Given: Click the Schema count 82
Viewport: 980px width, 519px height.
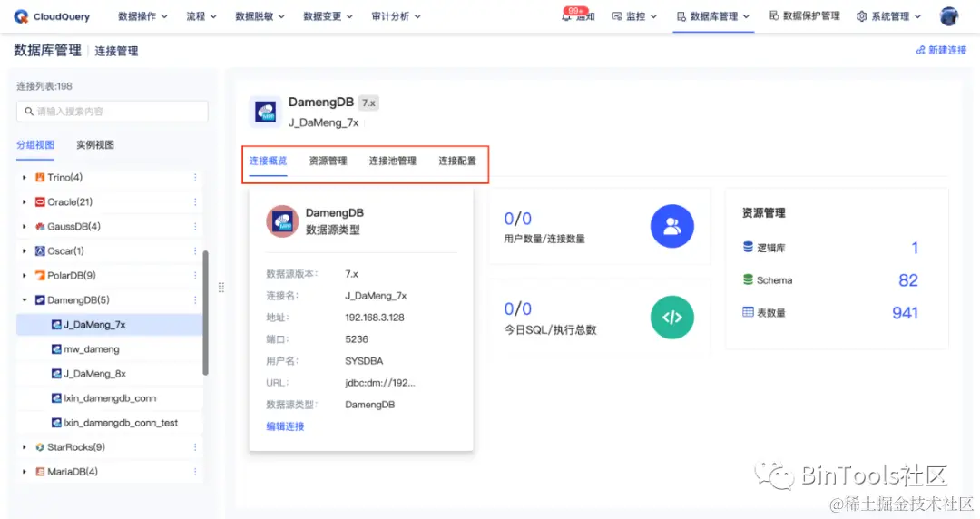Looking at the screenshot, I should 908,280.
